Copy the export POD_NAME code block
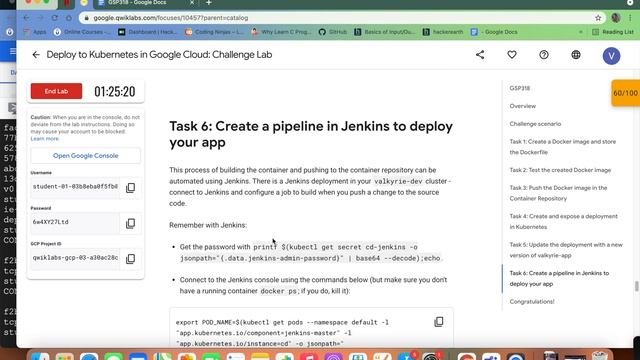 pos(439,322)
